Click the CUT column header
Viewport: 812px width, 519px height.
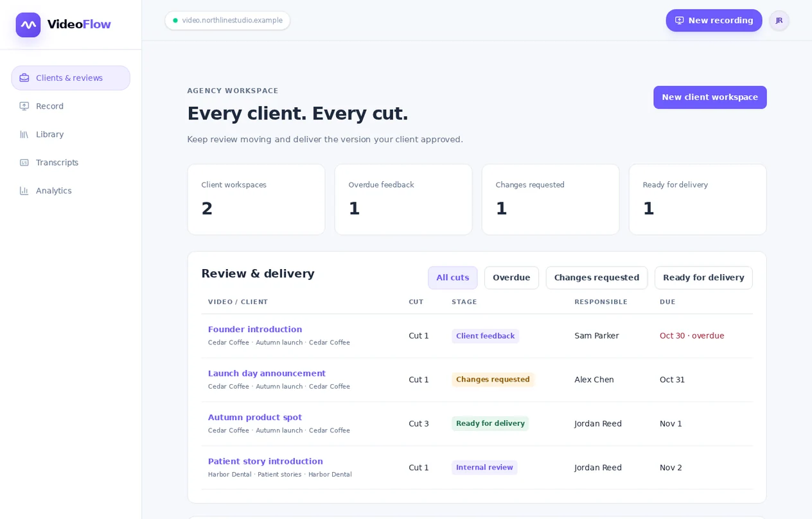(416, 302)
